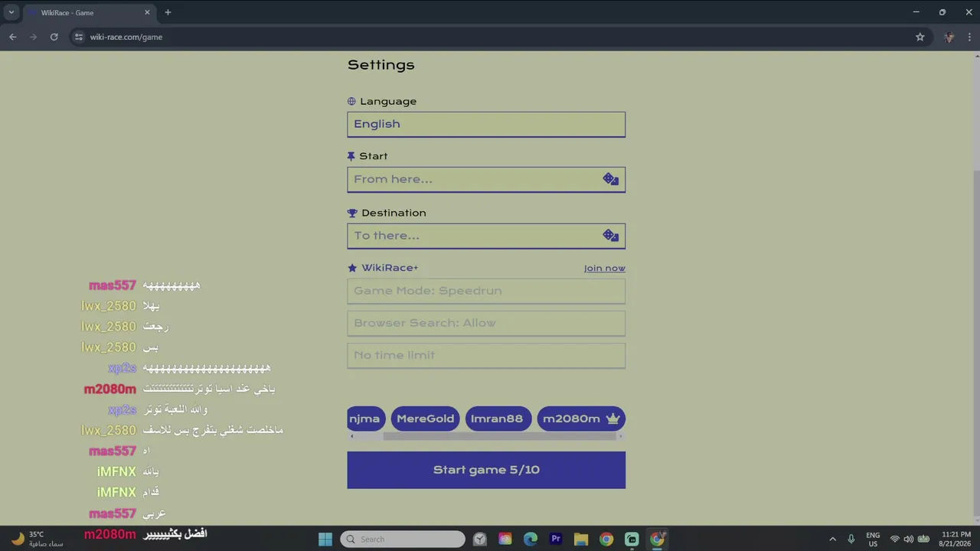Click the Settings heading

[x=381, y=65]
